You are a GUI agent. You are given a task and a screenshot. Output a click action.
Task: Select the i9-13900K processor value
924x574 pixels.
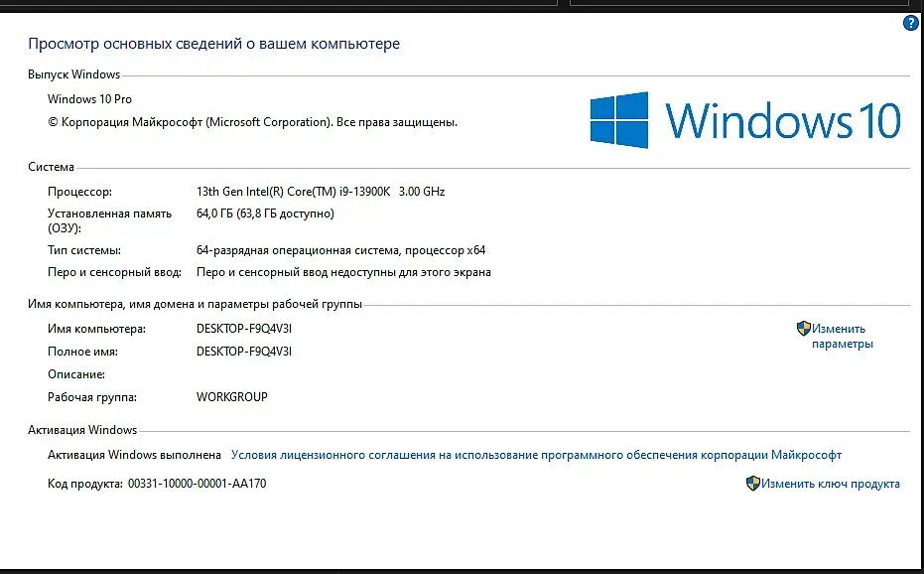[321, 192]
